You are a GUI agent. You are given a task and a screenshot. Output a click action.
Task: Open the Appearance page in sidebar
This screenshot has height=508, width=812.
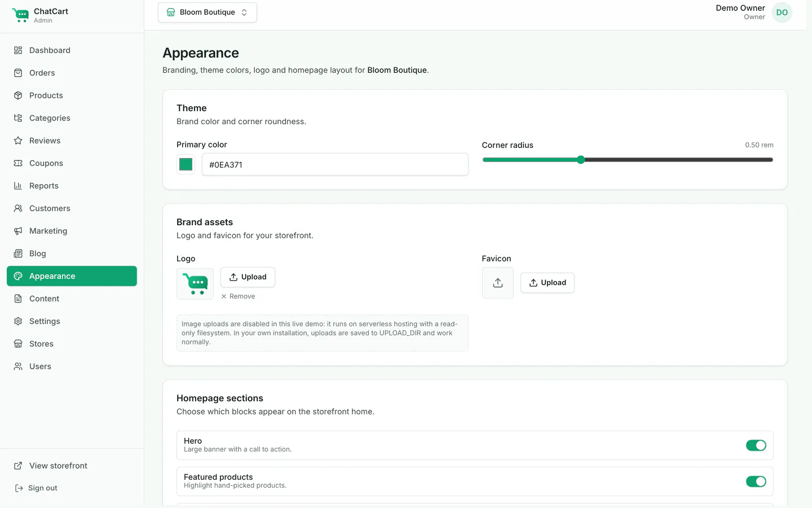(72, 276)
